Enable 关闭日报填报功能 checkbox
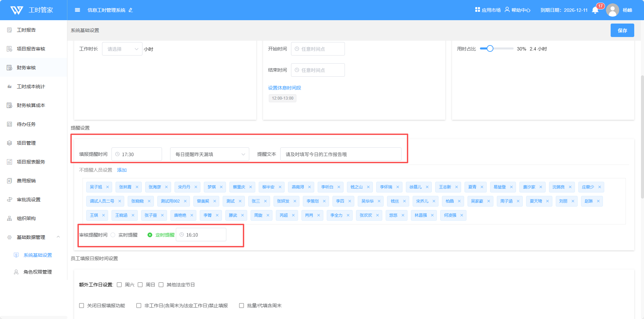Image resolution: width=644 pixels, height=319 pixels. [x=82, y=306]
